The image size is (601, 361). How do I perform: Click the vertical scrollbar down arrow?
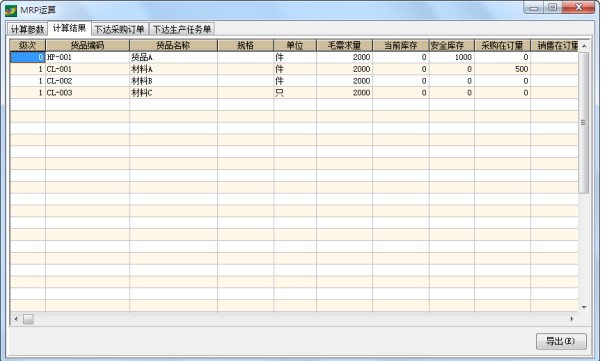point(584,307)
